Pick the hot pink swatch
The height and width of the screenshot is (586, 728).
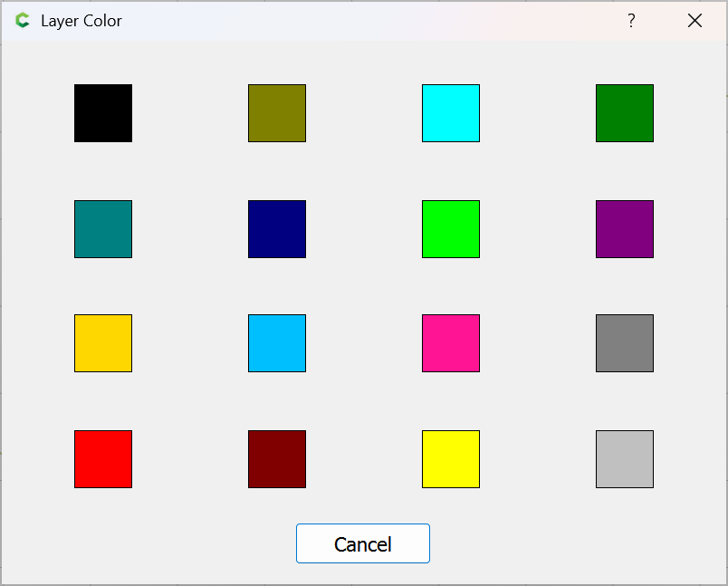click(x=451, y=343)
